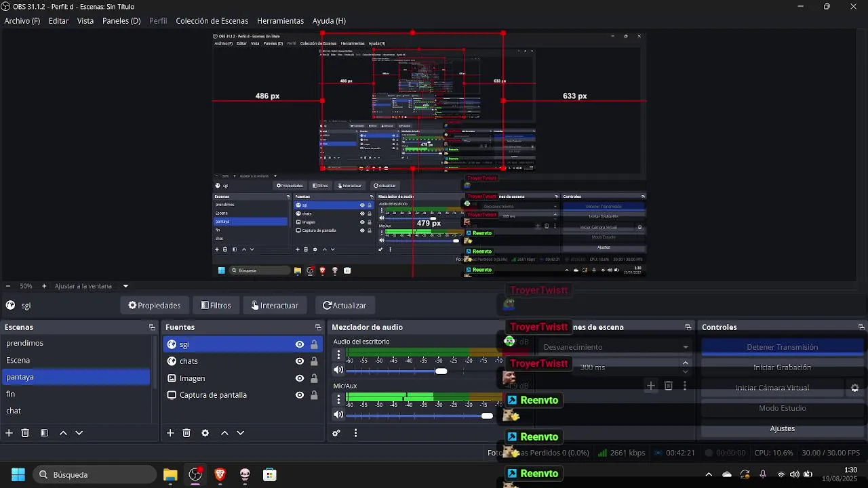Move selected scene down

click(x=79, y=433)
